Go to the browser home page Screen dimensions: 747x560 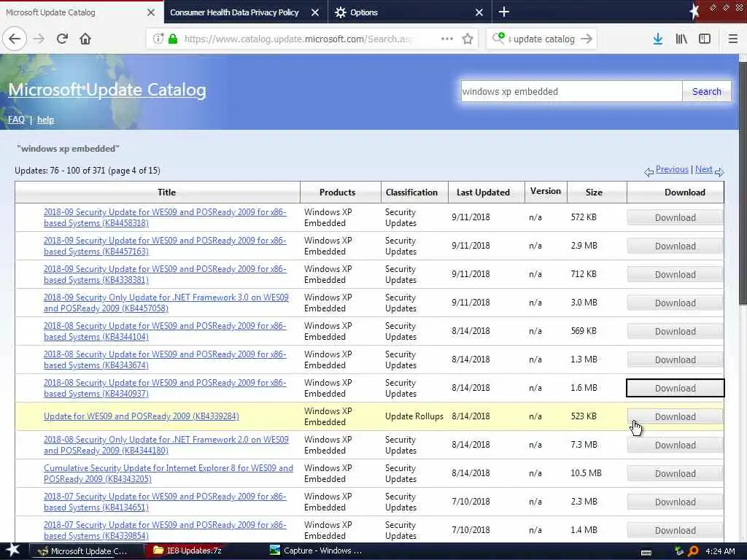pyautogui.click(x=85, y=39)
